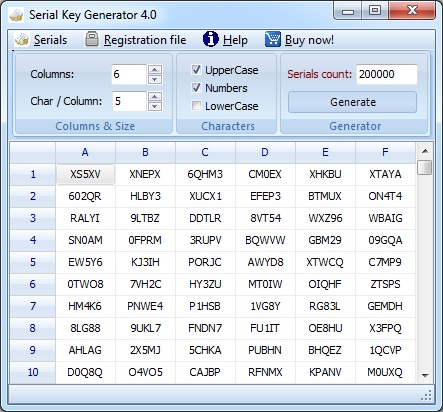Enable the LowerCase checkbox
This screenshot has height=412, width=443.
point(196,106)
